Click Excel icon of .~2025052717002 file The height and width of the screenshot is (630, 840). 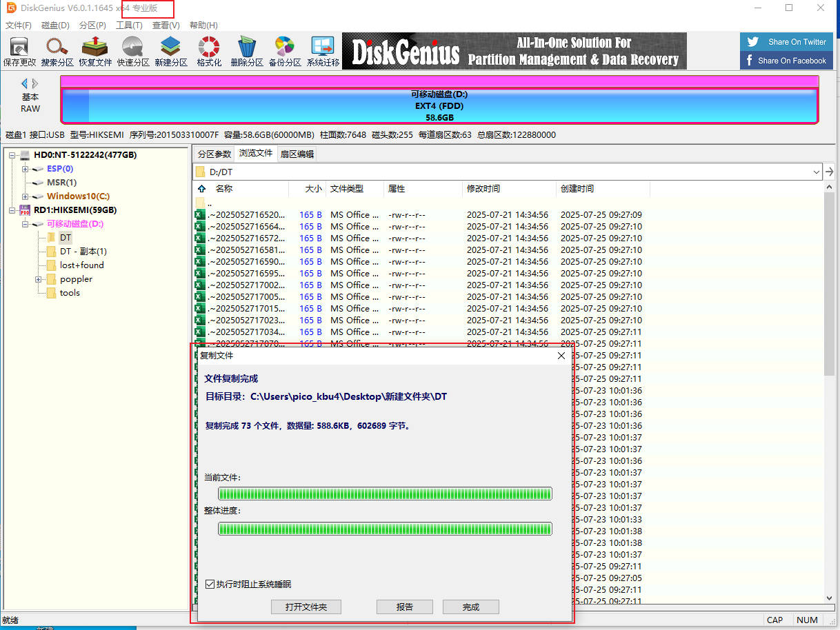tap(201, 285)
